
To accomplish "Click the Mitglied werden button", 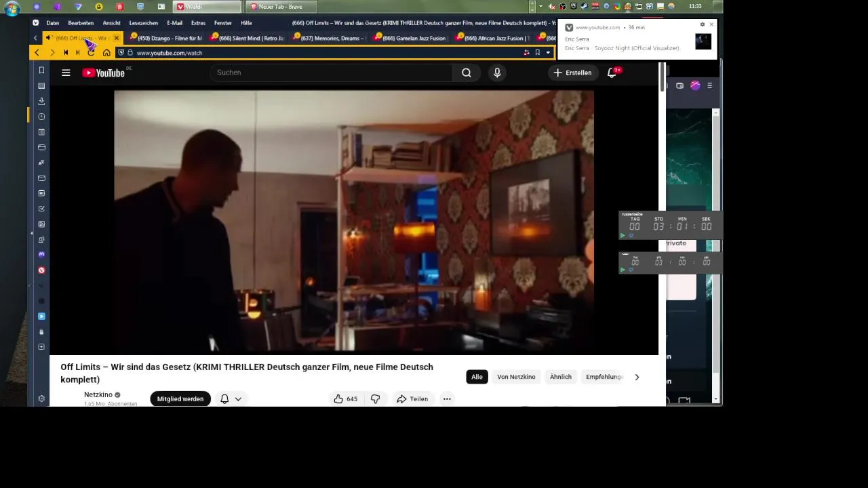I will coord(180,399).
